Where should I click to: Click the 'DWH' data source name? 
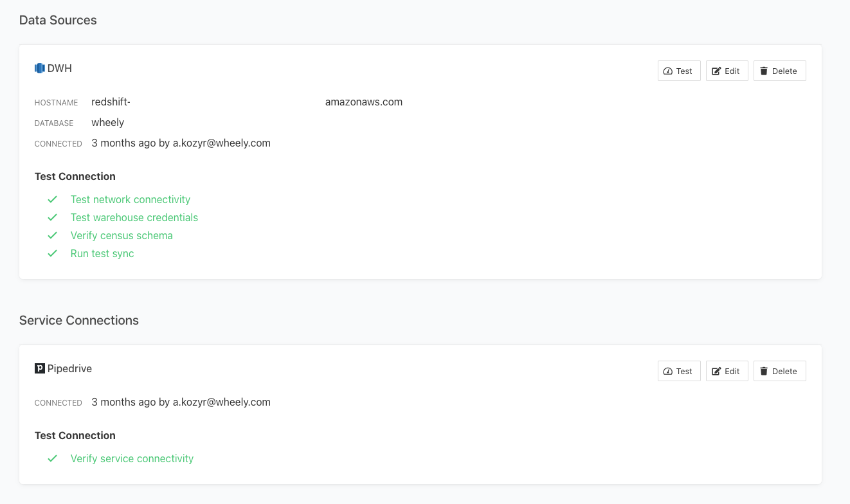[60, 68]
